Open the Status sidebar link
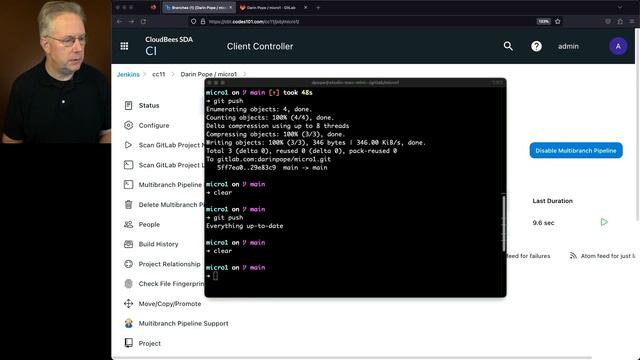The height and width of the screenshot is (360, 640). pyautogui.click(x=149, y=106)
